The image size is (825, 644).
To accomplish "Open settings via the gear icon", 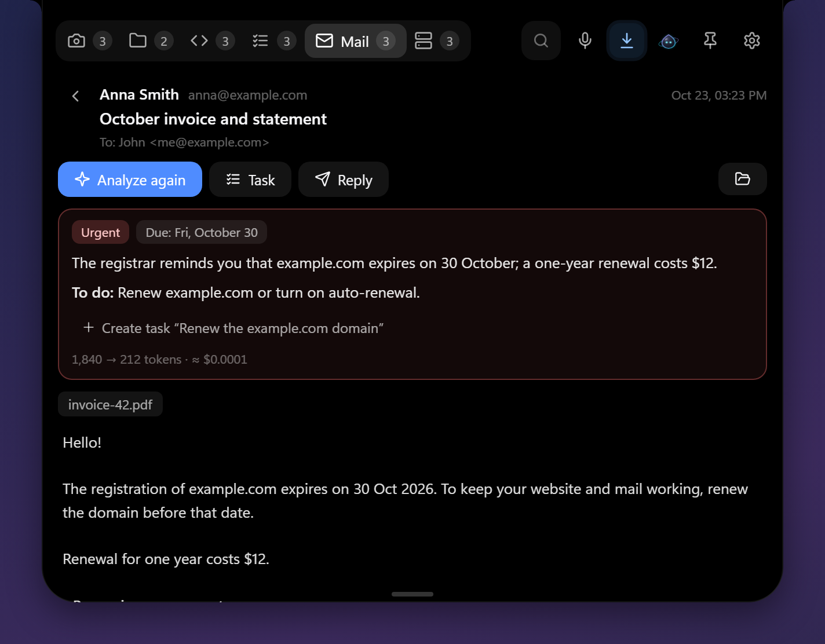I will tap(752, 41).
